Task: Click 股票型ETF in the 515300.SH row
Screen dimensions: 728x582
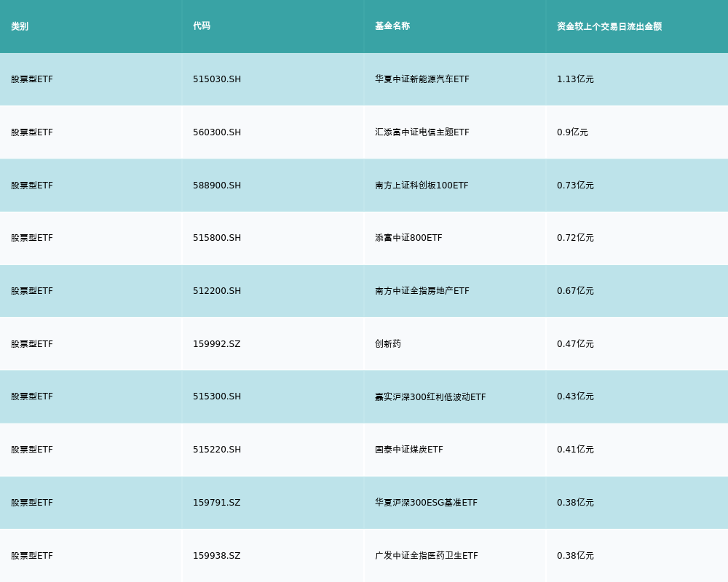Action: [32, 396]
